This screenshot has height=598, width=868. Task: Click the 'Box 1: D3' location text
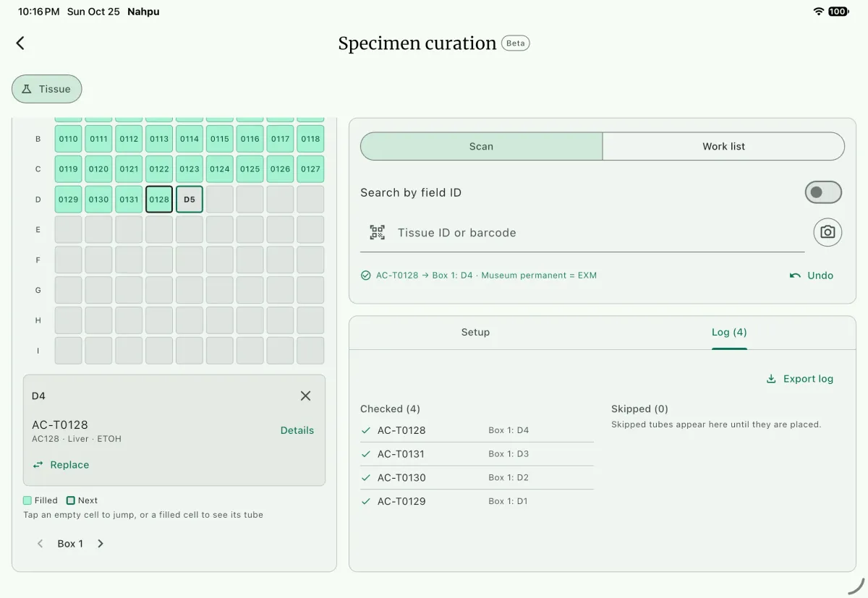pyautogui.click(x=509, y=454)
